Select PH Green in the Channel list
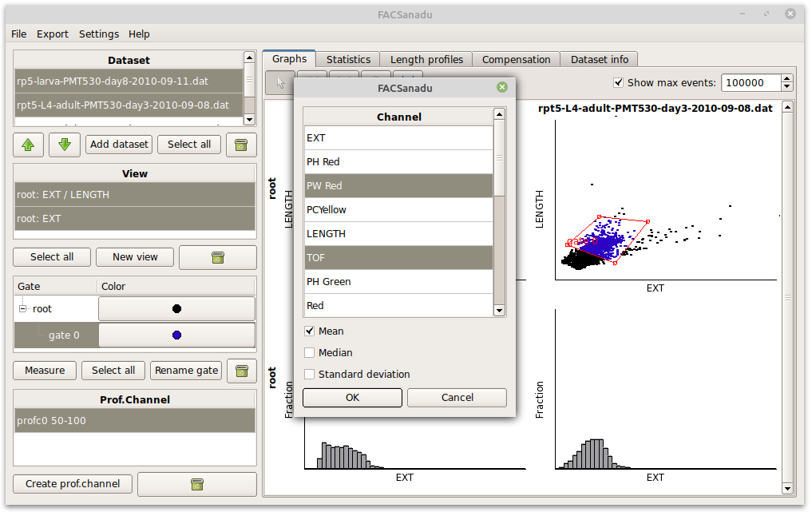Image resolution: width=812 pixels, height=512 pixels. (x=398, y=281)
